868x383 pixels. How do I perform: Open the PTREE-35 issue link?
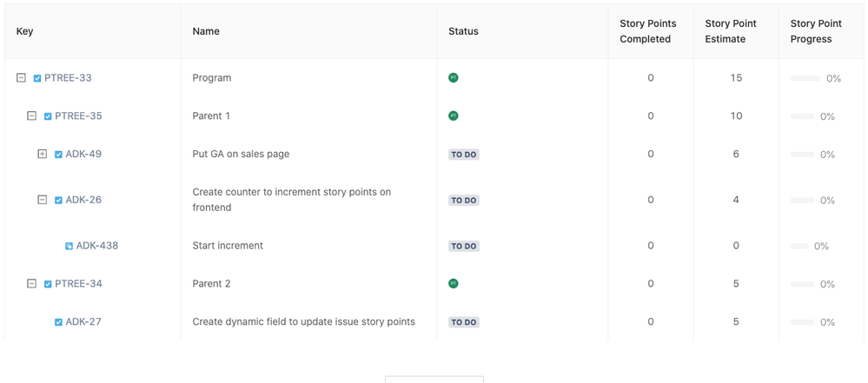click(78, 116)
